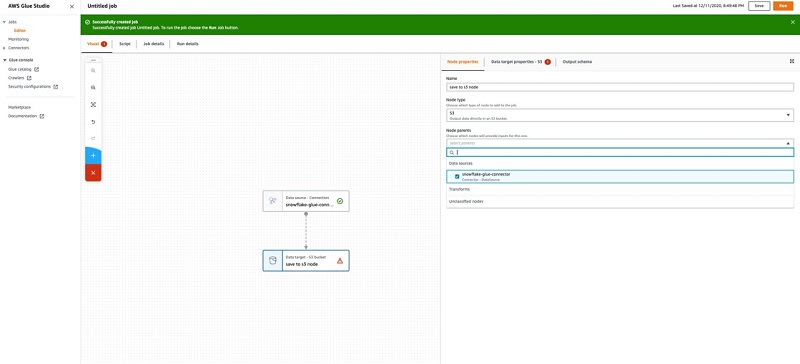Image resolution: width=800 pixels, height=364 pixels.
Task: Expand the properties panel to full screen
Action: pyautogui.click(x=792, y=61)
